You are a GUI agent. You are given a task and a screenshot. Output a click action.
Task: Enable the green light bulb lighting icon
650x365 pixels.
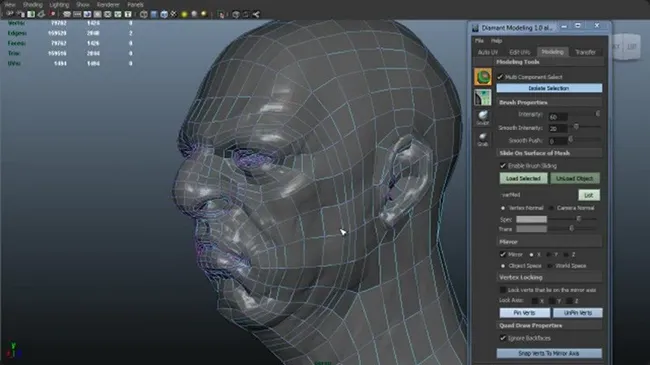coord(184,15)
